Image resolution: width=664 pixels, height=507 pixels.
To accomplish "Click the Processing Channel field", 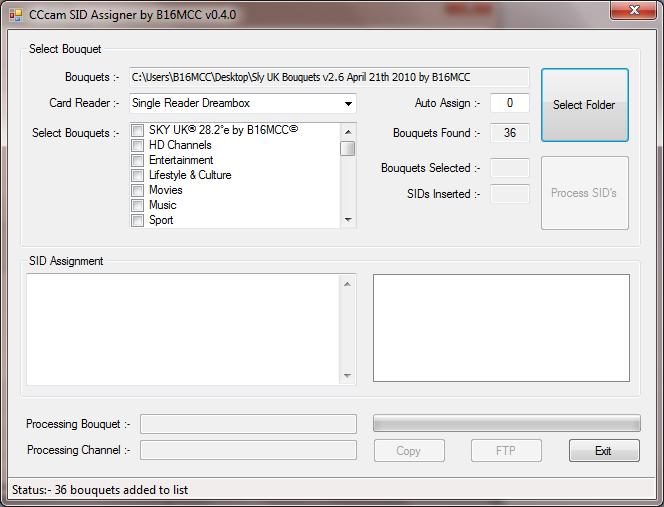I will tap(248, 450).
